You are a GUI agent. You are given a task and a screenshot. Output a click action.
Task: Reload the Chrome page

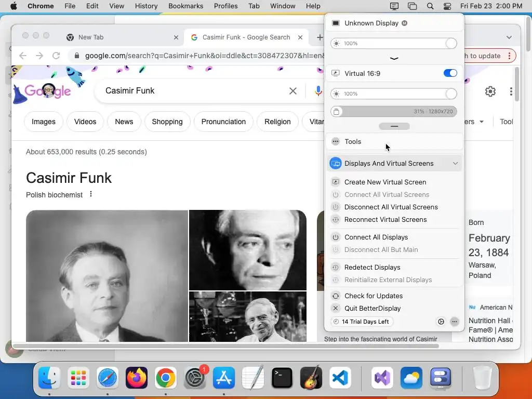(56, 56)
